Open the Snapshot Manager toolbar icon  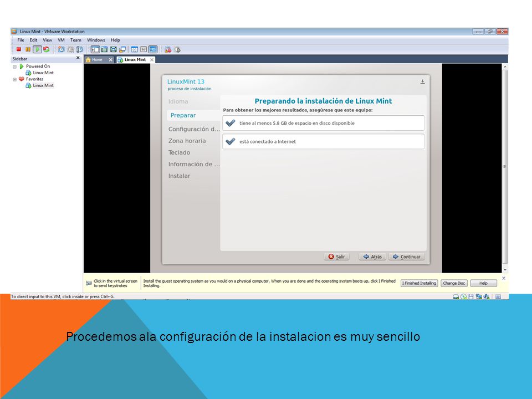tap(80, 49)
